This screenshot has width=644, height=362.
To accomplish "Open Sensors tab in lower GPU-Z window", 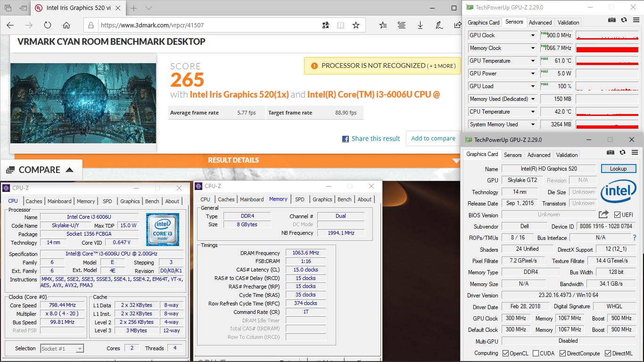I will (512, 155).
